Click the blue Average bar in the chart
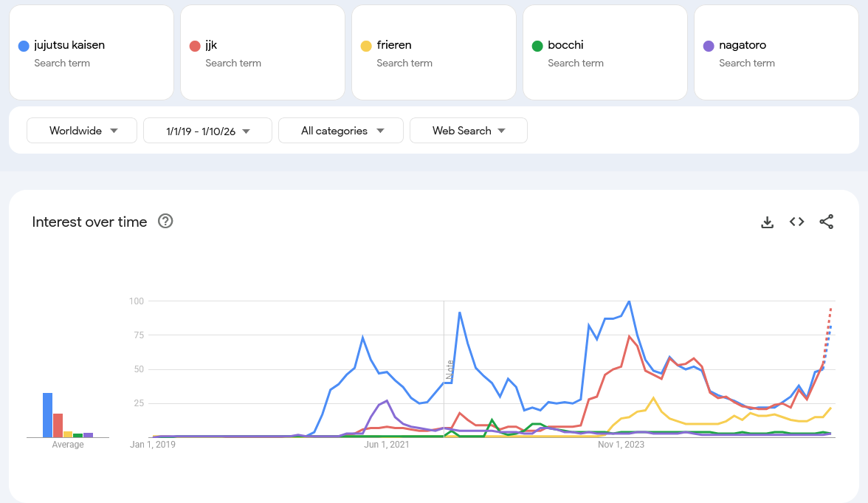The height and width of the screenshot is (503, 868). [47, 415]
